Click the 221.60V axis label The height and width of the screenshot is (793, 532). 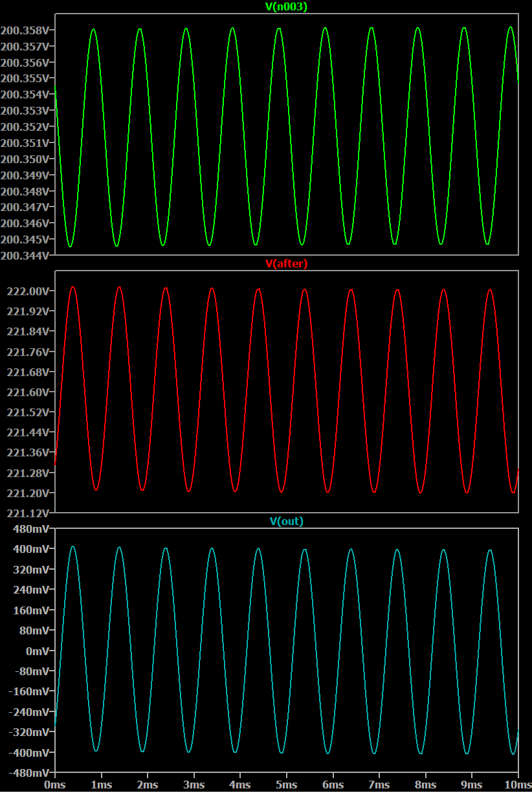[x=28, y=392]
